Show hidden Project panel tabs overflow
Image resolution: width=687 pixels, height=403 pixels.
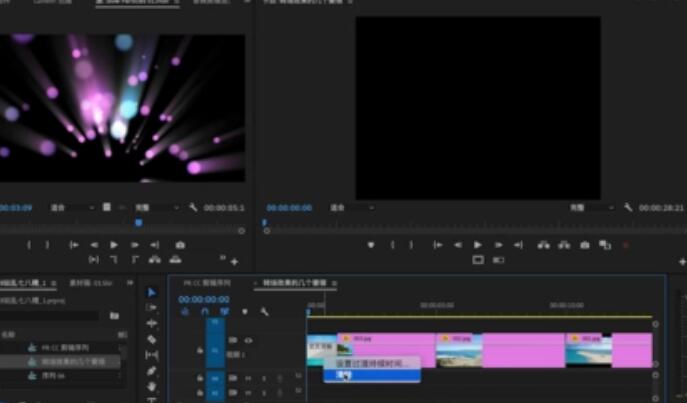(130, 283)
